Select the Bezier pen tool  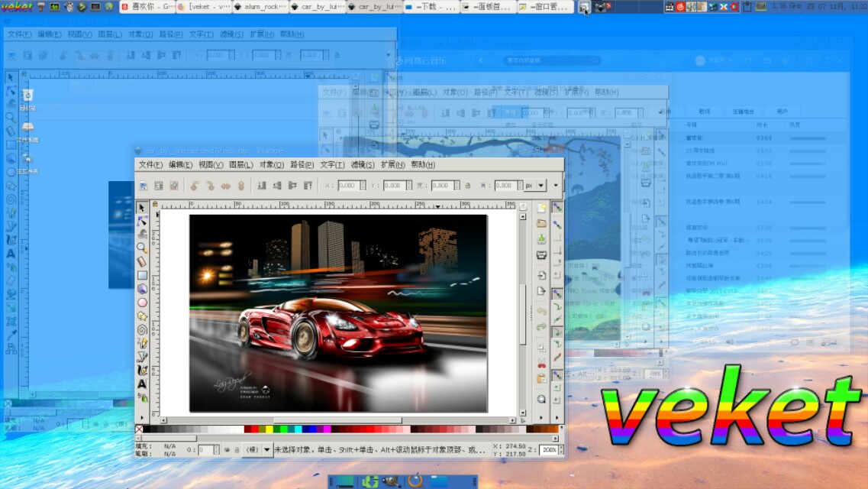pyautogui.click(x=142, y=357)
